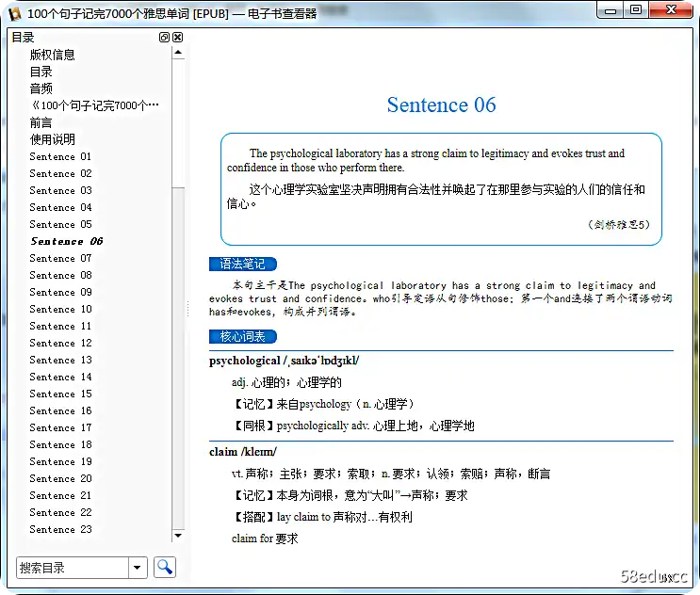Go to Sentence 09
700x595 pixels.
coord(60,292)
